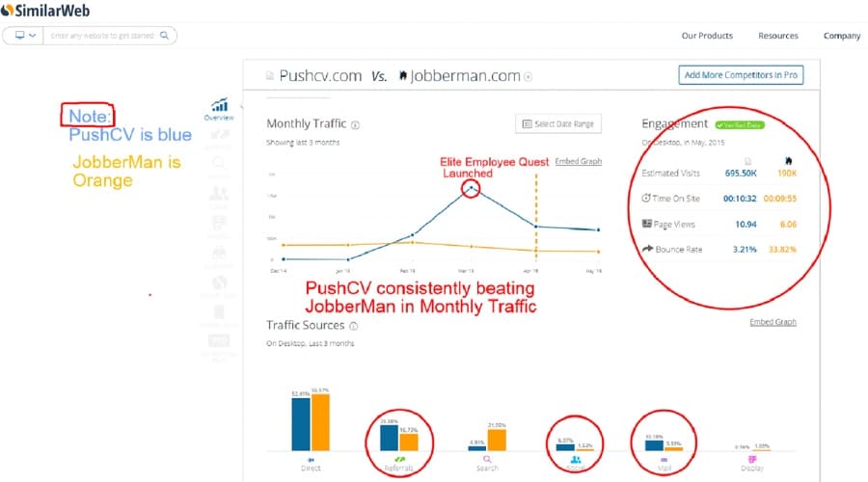This screenshot has height=482, width=868.
Task: Click the '00:09:55' time on site value
Action: (780, 199)
